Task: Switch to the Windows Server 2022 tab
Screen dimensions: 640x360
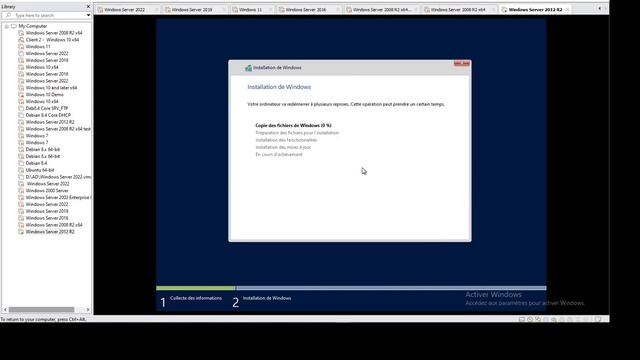Action: [124, 9]
